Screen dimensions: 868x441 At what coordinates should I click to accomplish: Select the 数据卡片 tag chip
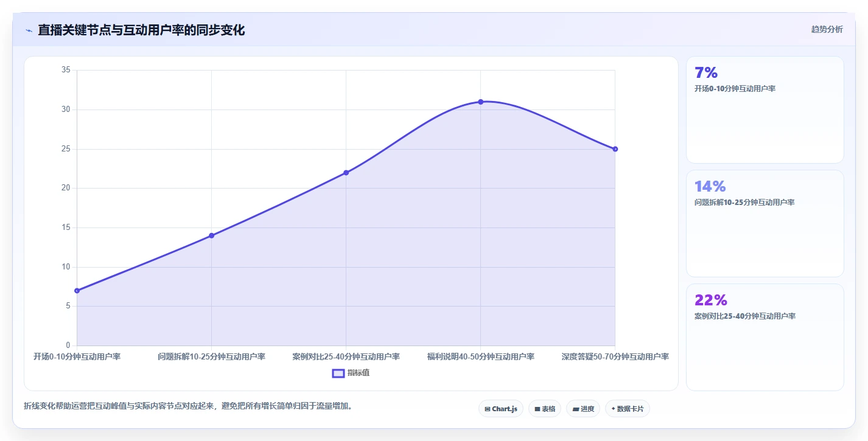[628, 409]
